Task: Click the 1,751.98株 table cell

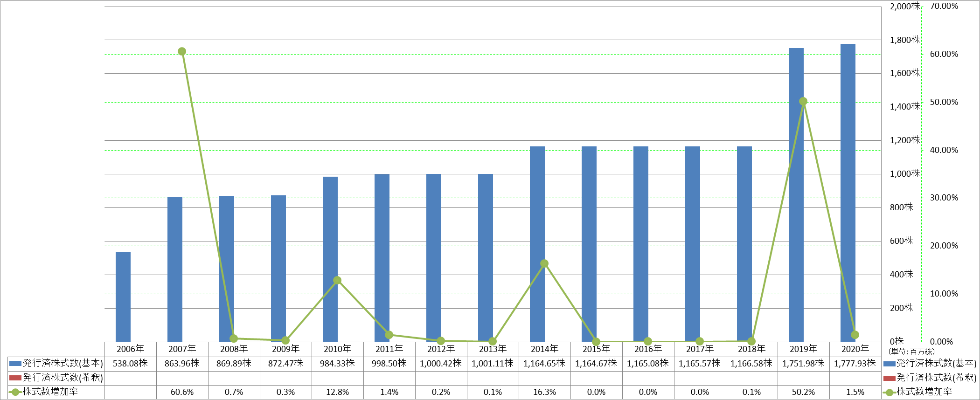Action: pos(803,363)
